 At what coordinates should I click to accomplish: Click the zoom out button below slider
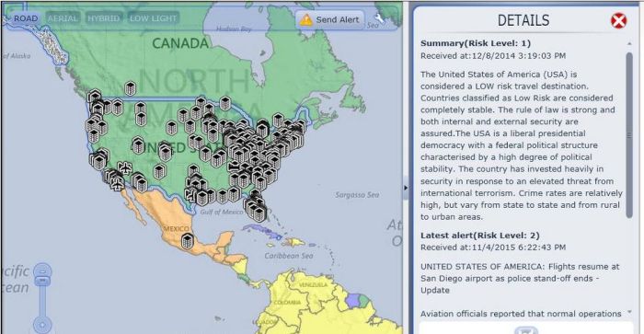pyautogui.click(x=42, y=326)
